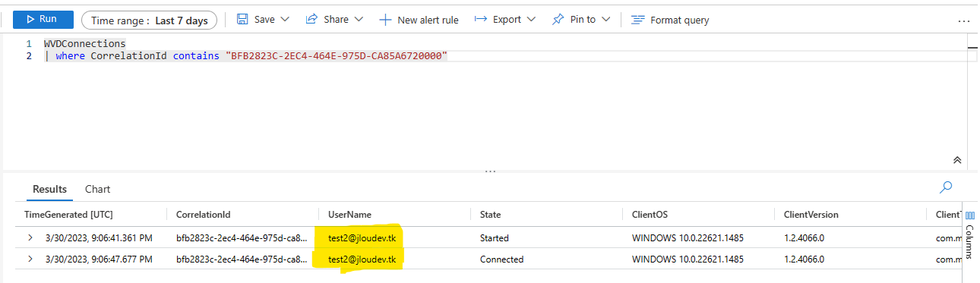Open the Time range Last 7 days picker

[149, 20]
